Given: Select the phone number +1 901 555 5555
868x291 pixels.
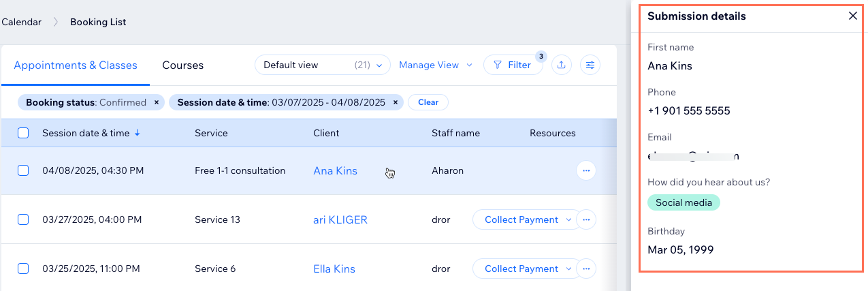Looking at the screenshot, I should pos(689,110).
